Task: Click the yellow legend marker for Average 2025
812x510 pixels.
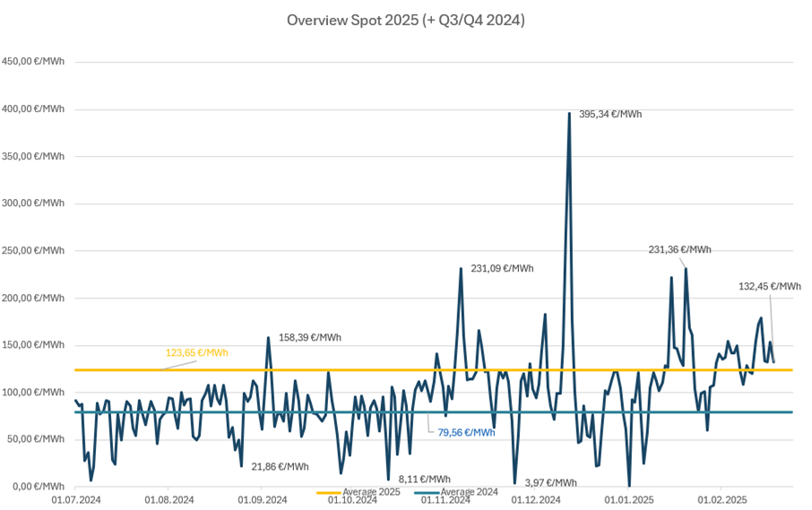Action: tap(330, 493)
